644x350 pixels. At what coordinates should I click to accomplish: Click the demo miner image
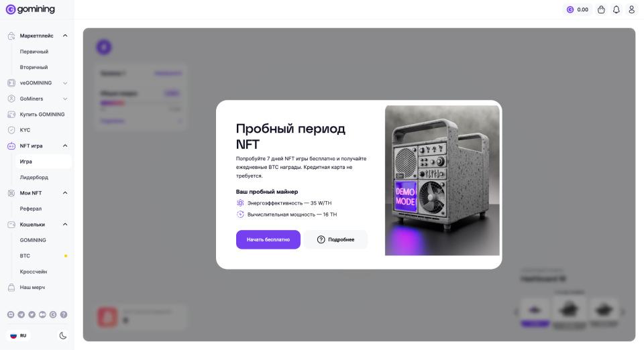point(442,180)
